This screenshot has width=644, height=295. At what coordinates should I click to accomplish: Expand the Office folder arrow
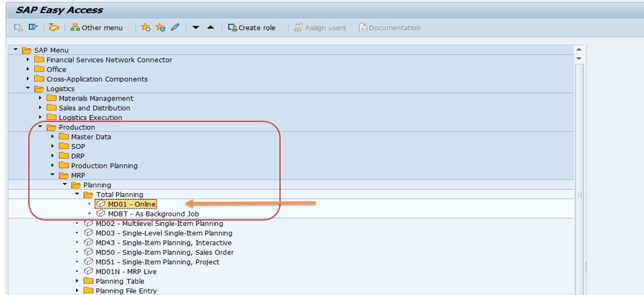(28, 69)
